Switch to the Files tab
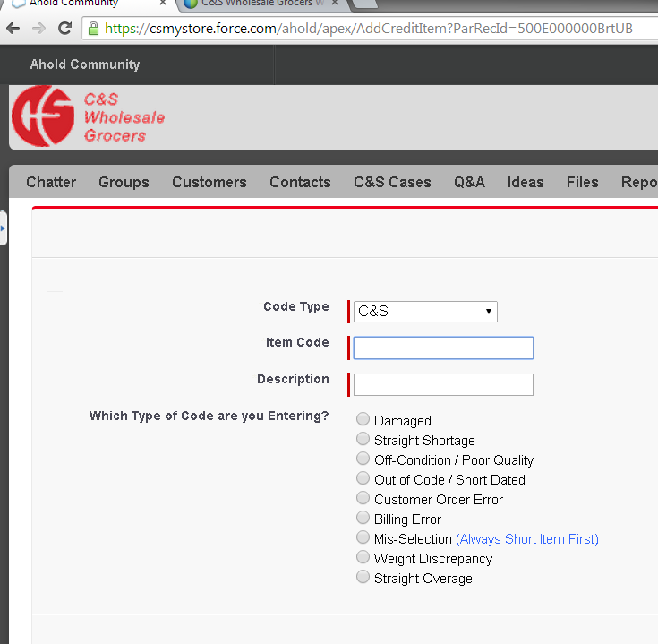The image size is (658, 644). pos(583,182)
